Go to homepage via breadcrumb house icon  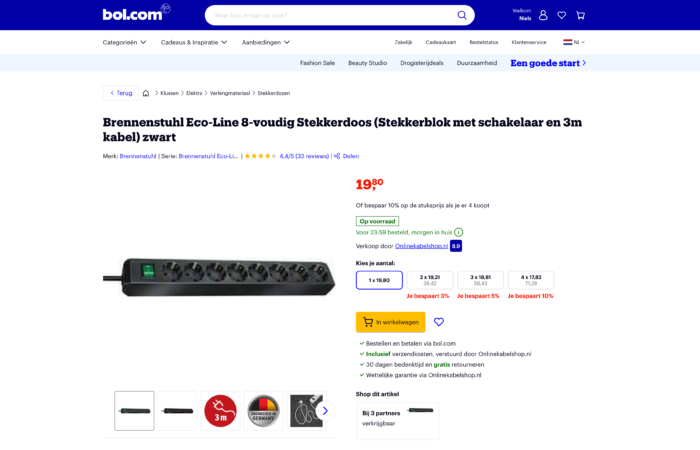[x=146, y=93]
